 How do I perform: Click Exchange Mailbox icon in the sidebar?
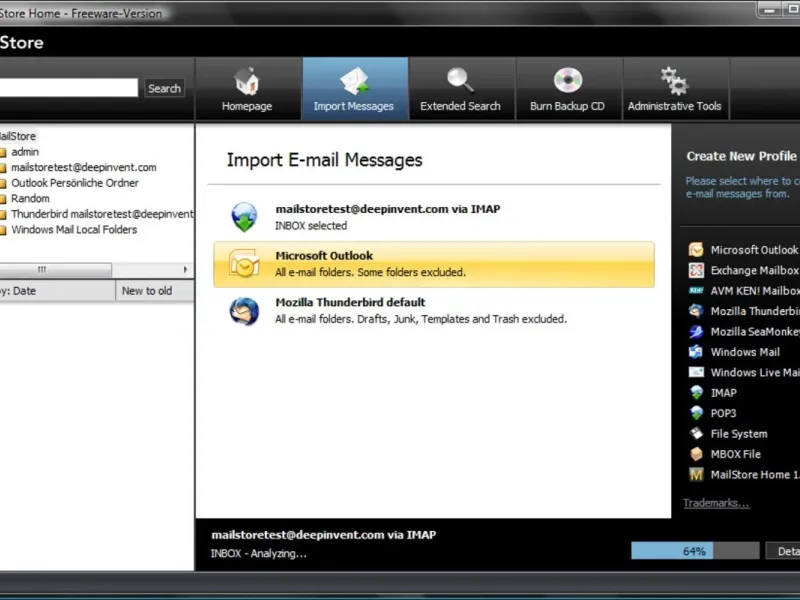[696, 270]
